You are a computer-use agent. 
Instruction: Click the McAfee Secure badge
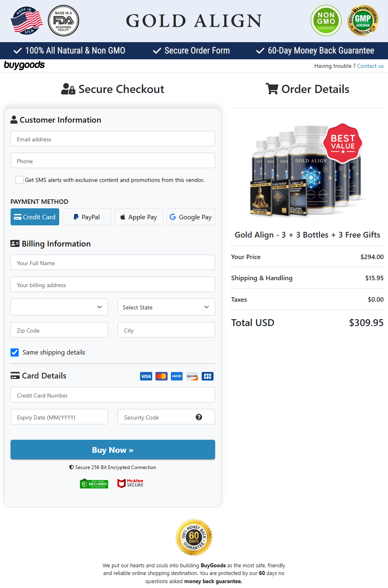pyautogui.click(x=131, y=483)
